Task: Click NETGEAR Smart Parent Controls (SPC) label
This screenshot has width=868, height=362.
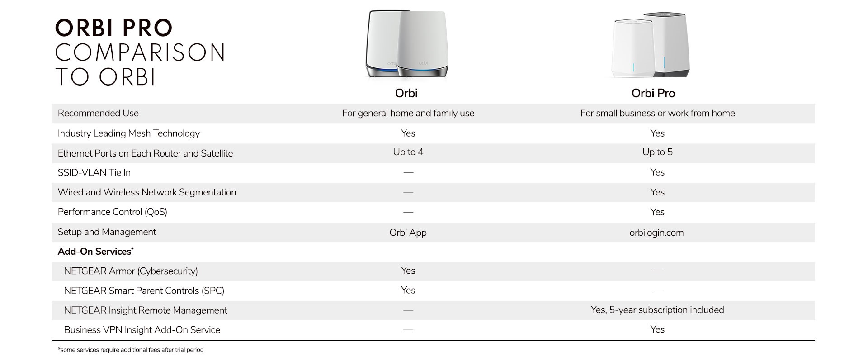Action: [x=144, y=291]
